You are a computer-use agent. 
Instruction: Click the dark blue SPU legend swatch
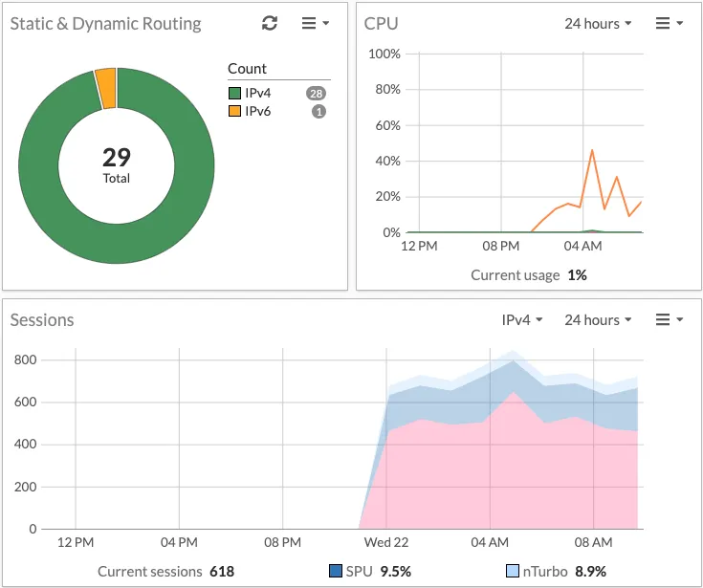tap(336, 571)
